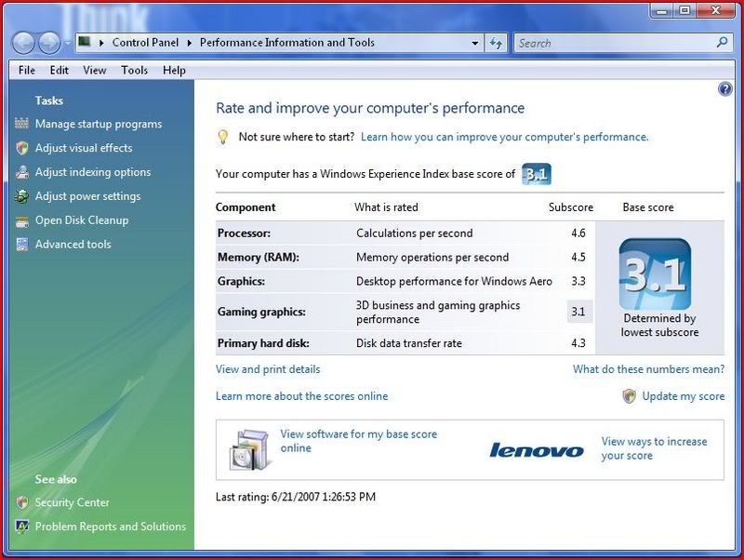
Task: Select the Processor subscore 4.6 value
Action: (578, 233)
